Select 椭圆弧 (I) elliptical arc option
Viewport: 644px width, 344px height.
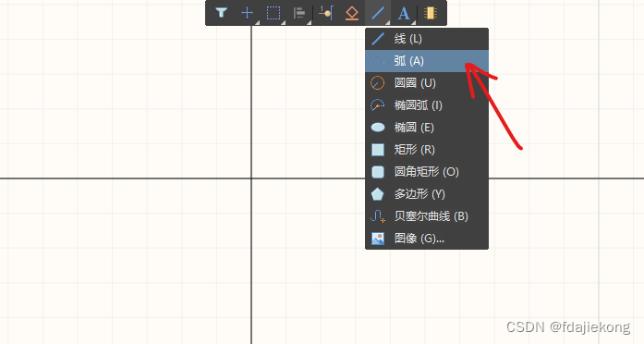pyautogui.click(x=427, y=105)
